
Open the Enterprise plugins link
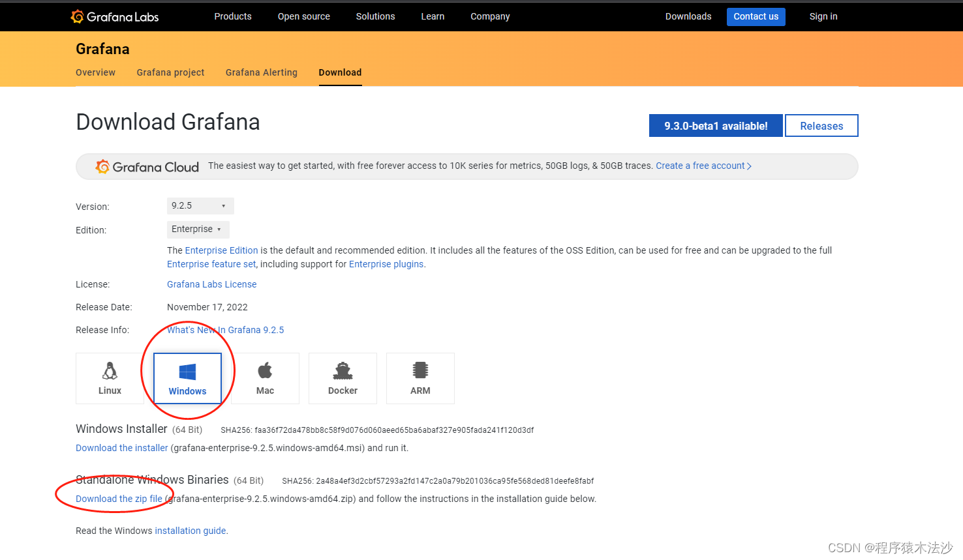(x=386, y=264)
